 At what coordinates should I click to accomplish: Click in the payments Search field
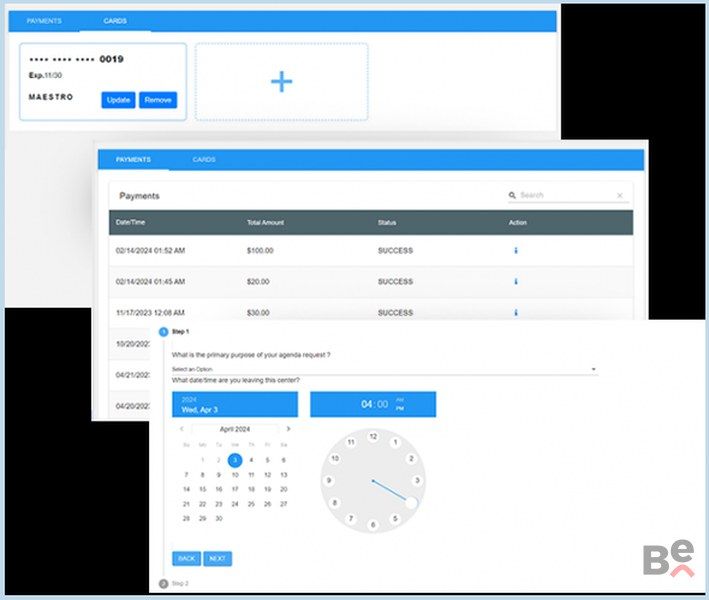(565, 196)
